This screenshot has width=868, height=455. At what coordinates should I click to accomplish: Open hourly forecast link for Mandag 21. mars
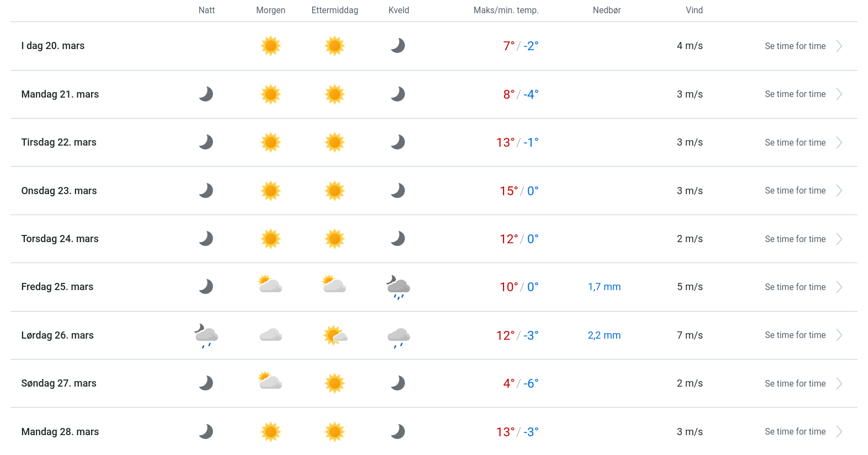795,94
